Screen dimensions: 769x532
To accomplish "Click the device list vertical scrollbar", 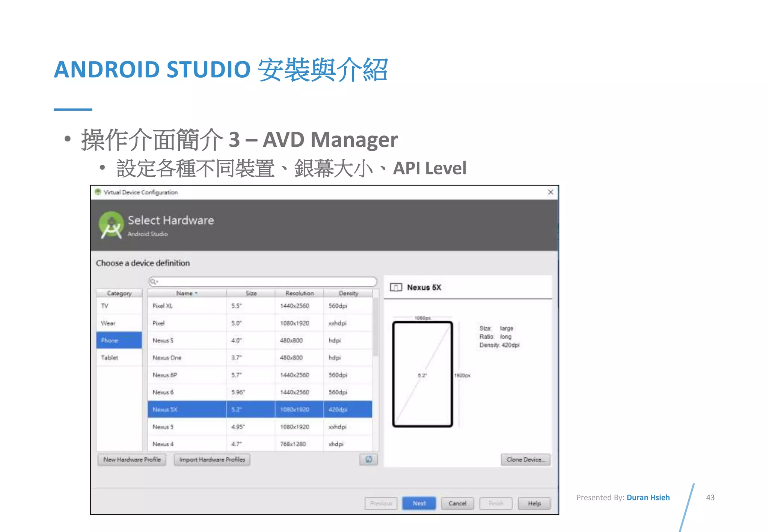I will click(x=375, y=326).
